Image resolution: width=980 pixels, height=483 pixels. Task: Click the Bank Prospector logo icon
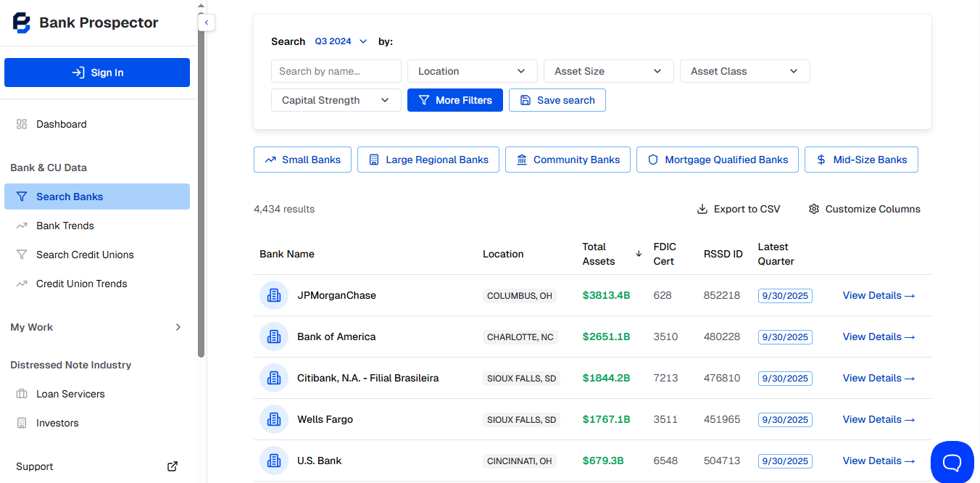pyautogui.click(x=22, y=22)
